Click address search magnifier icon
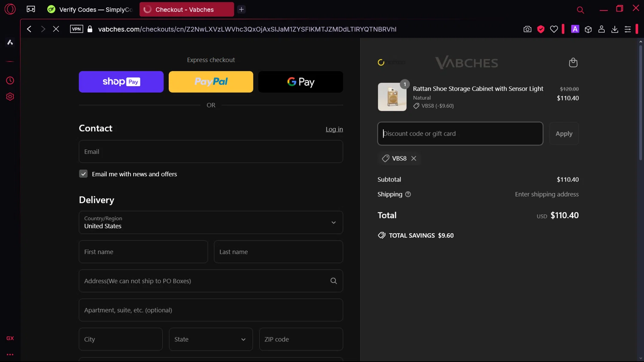644x362 pixels. coord(334,281)
